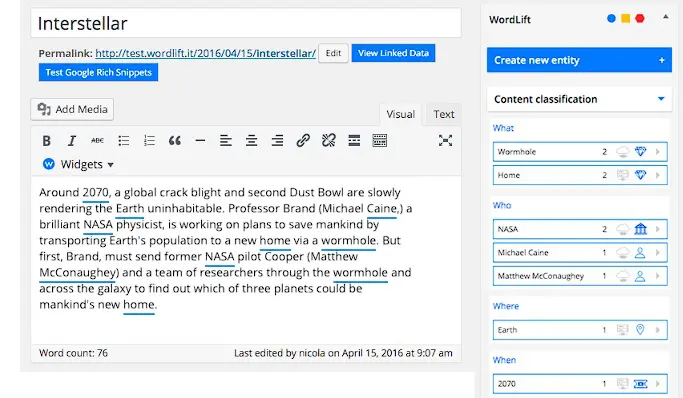This screenshot has width=683, height=398.
Task: Align text left
Action: coord(226,141)
